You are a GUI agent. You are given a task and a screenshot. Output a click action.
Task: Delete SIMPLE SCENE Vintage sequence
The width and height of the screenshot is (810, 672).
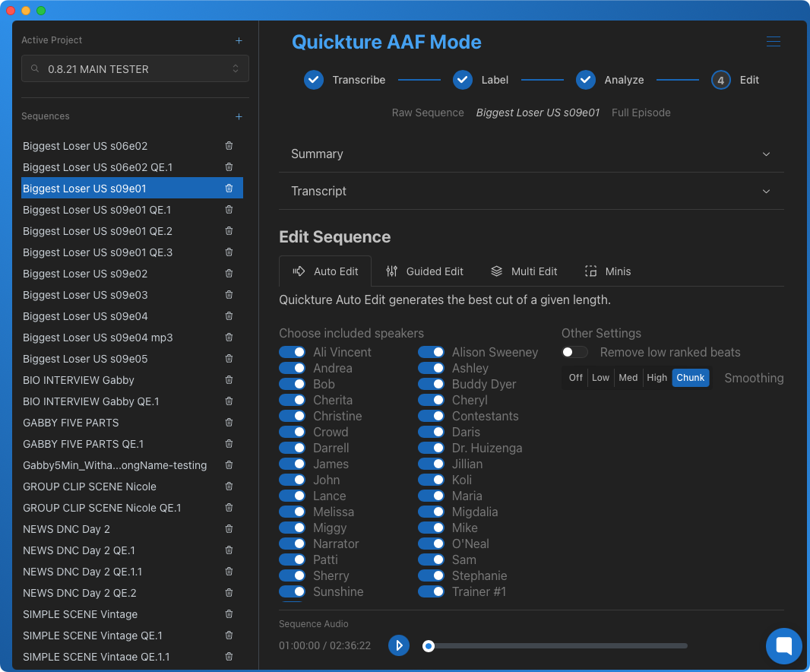229,614
